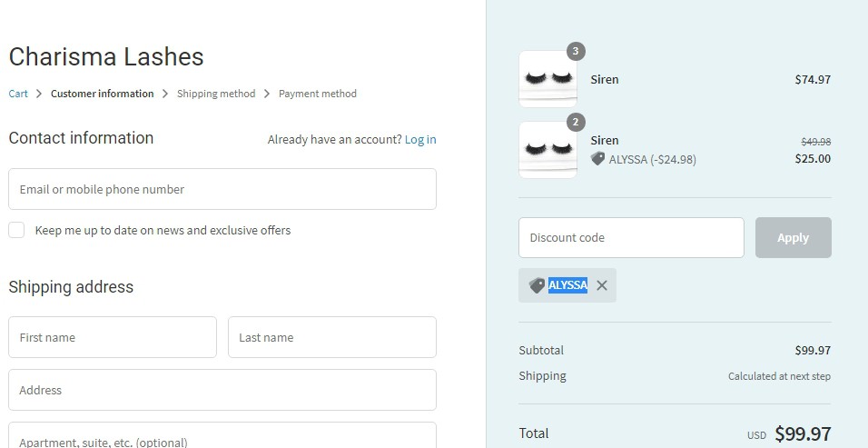Jump to Shipping method step
This screenshot has width=868, height=448.
(216, 94)
